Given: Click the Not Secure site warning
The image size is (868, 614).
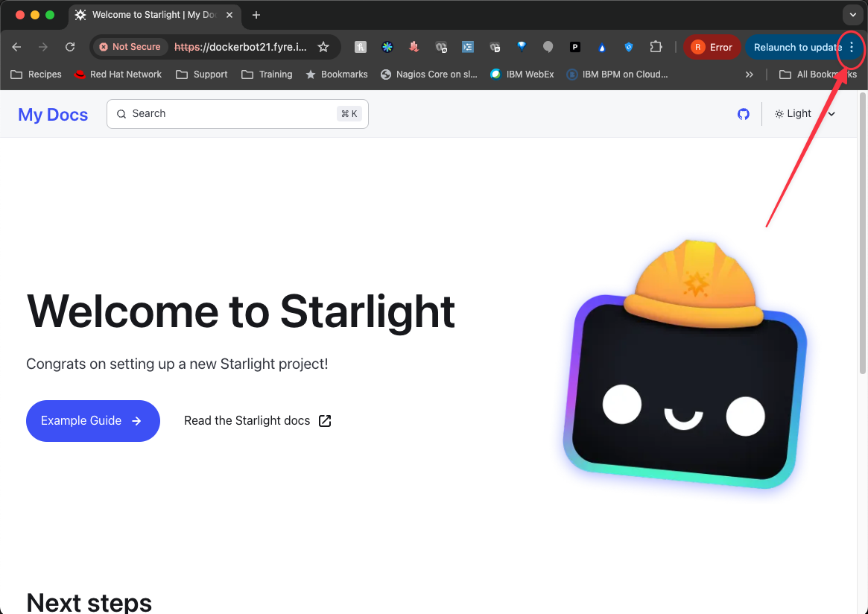Looking at the screenshot, I should tap(130, 47).
